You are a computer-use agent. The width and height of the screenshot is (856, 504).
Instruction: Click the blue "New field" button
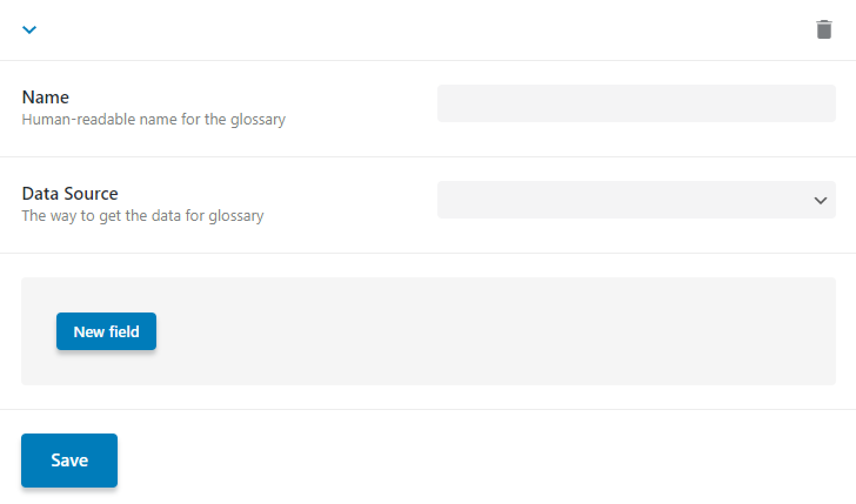pyautogui.click(x=106, y=331)
